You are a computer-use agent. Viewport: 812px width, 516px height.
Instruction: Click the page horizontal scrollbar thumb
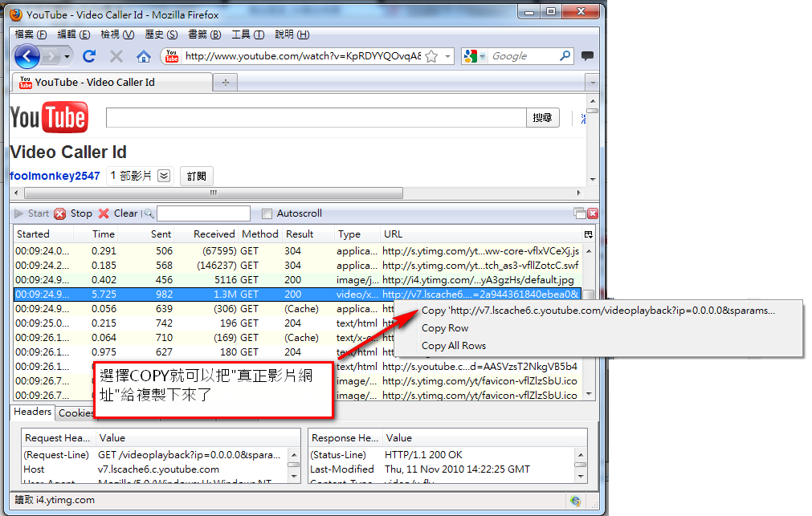point(214,193)
